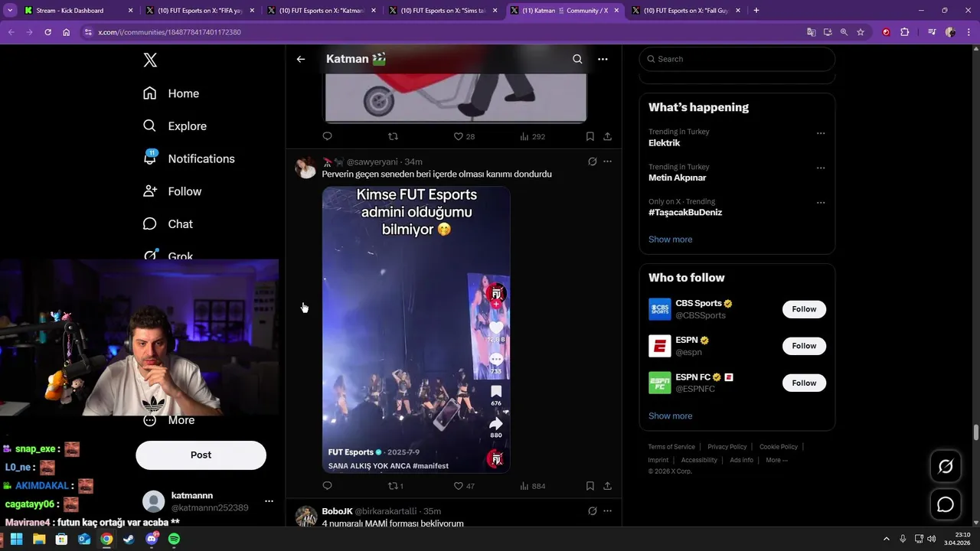
Task: Open options for the #TaşacakBuDeniz trend
Action: [821, 203]
